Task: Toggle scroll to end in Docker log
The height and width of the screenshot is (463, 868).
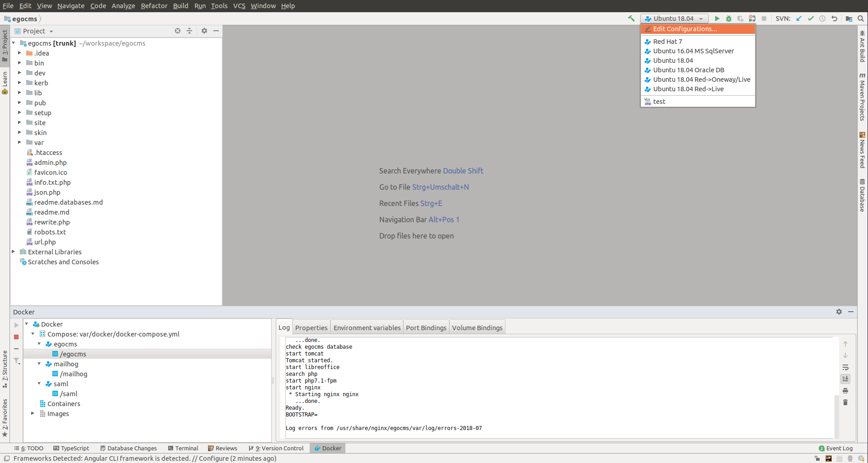Action: click(x=845, y=379)
